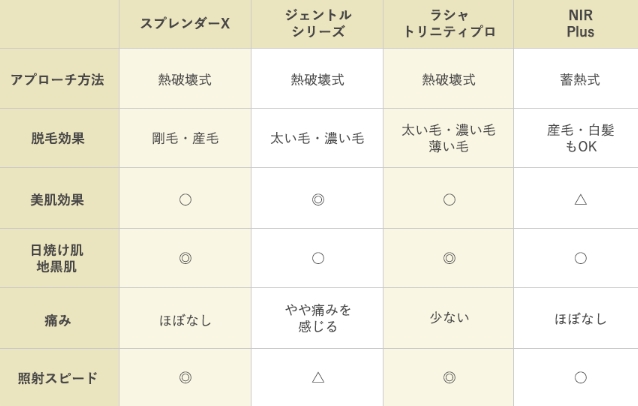Click the circle for NIR Plus 照射スピード

point(581,378)
